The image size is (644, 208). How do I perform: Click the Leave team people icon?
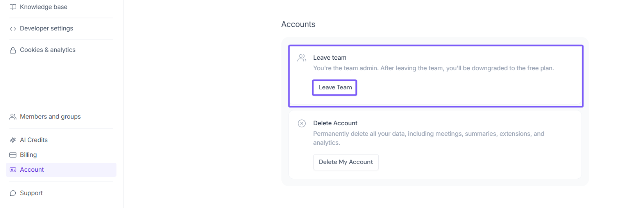[x=302, y=58]
